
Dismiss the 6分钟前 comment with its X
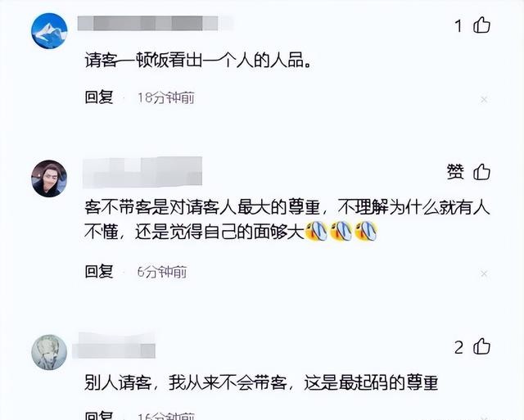[x=484, y=273]
